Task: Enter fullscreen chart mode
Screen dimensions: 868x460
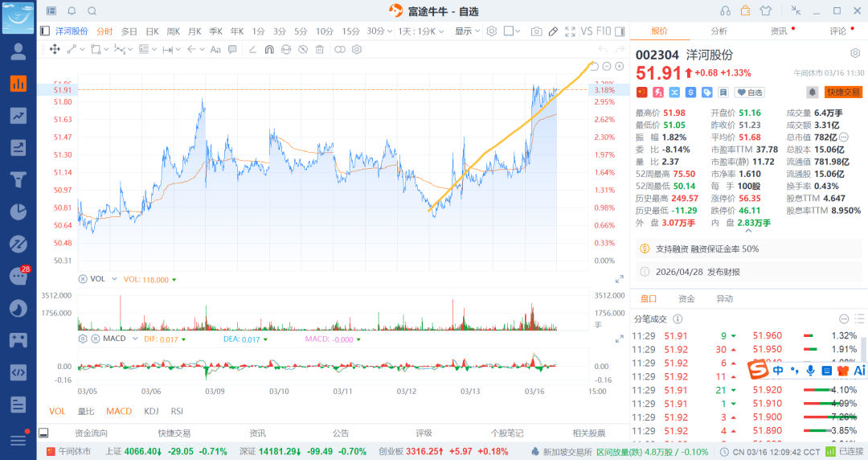Action: 570,31
